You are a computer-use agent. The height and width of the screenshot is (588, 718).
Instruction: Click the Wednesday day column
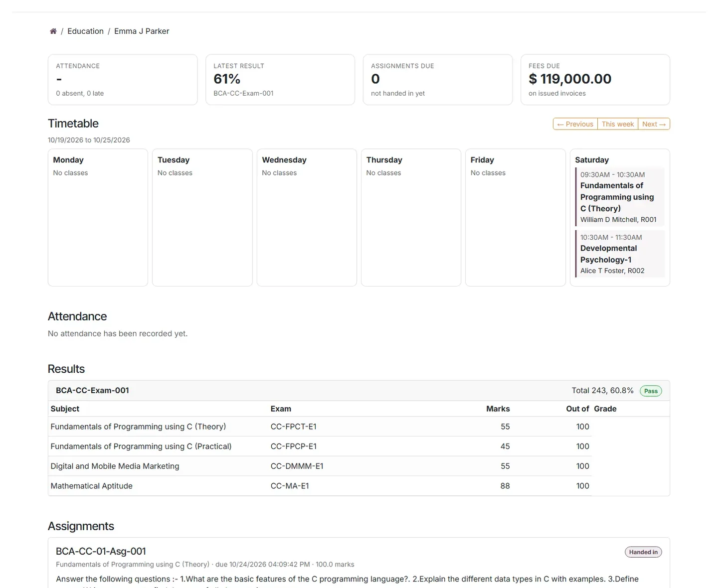(307, 218)
